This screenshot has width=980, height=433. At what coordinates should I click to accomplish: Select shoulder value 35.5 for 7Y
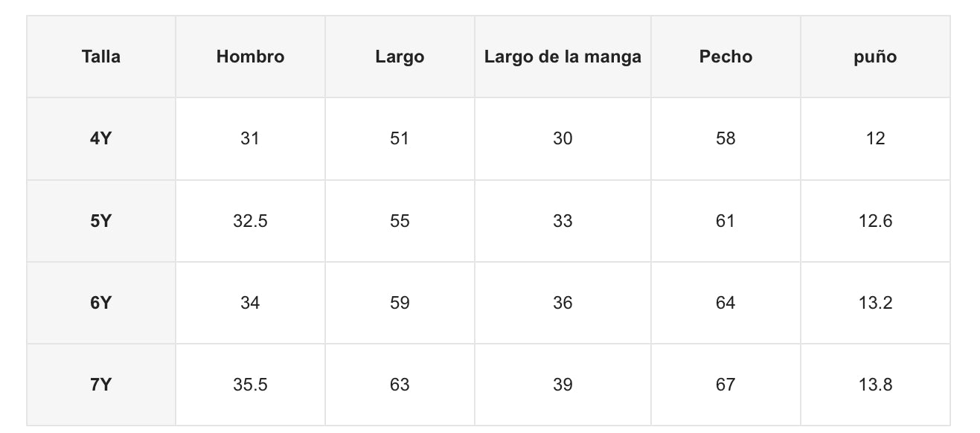point(250,385)
